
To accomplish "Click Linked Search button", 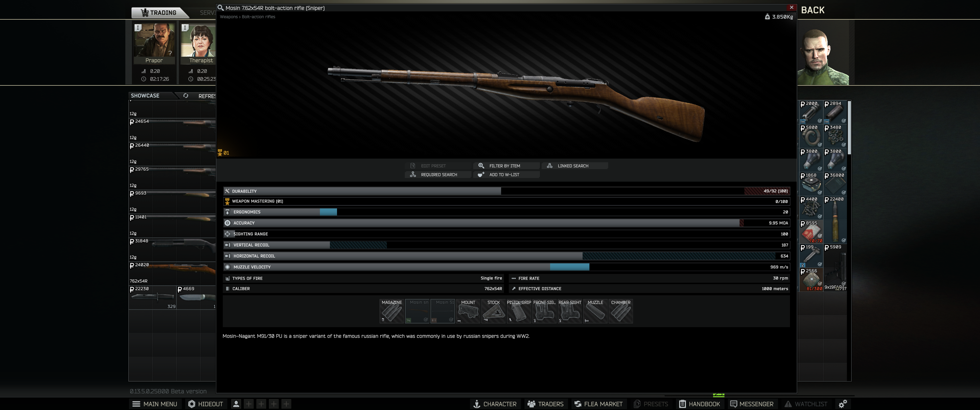I will click(573, 166).
